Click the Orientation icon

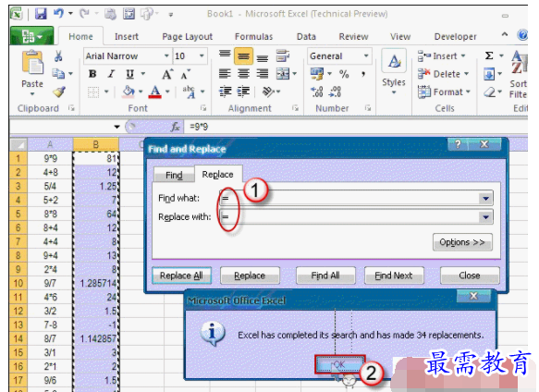pyautogui.click(x=268, y=92)
